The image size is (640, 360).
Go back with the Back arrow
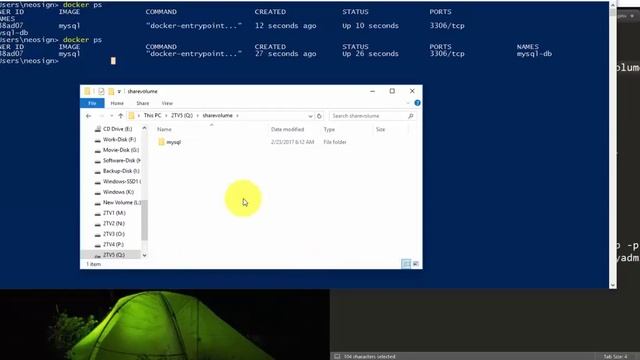(89, 116)
